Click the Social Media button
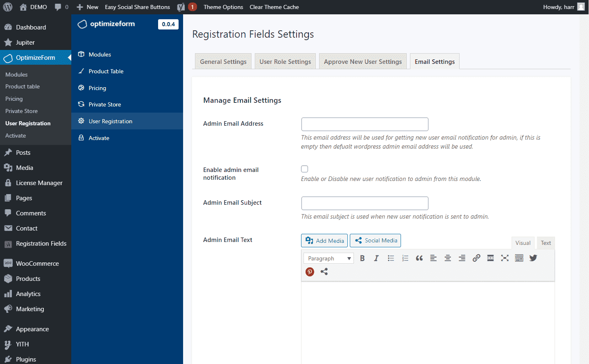This screenshot has width=589, height=364. tap(375, 241)
